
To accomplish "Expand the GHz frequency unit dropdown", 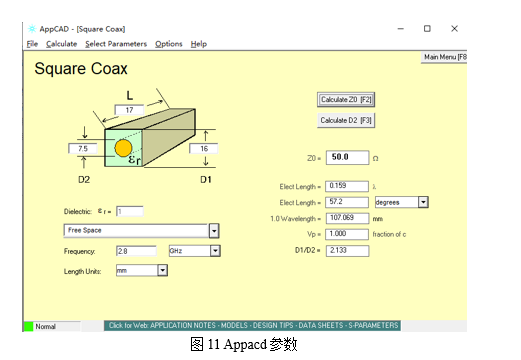I will tap(215, 251).
